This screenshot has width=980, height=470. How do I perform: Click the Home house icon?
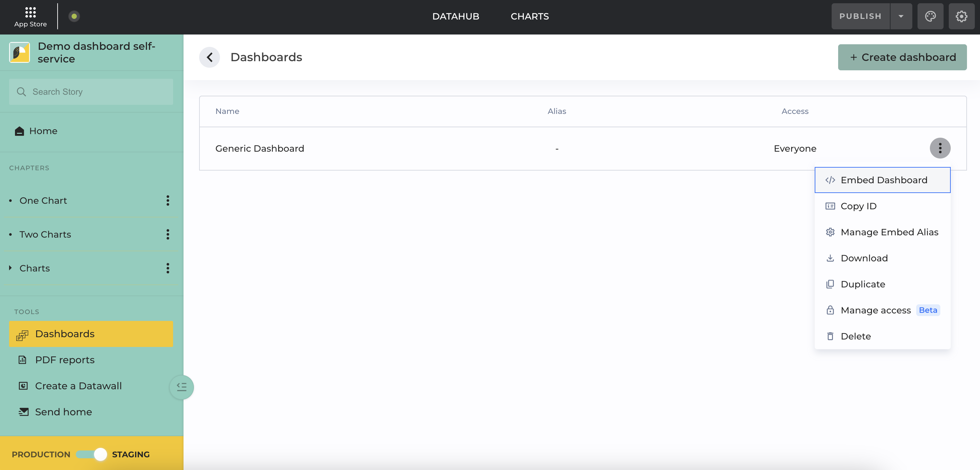[x=20, y=131]
